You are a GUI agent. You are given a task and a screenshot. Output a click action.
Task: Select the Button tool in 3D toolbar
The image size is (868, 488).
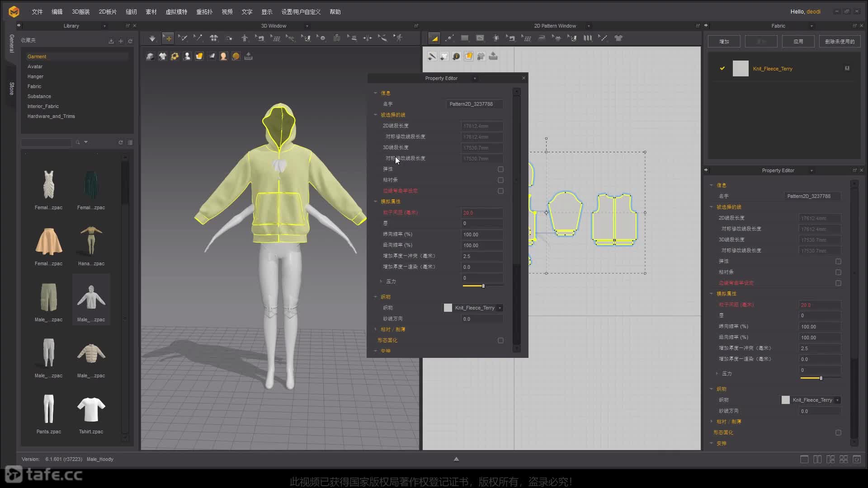point(321,38)
